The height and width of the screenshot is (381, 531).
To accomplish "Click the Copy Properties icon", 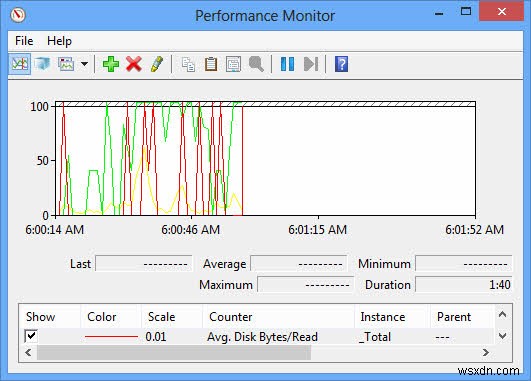I will tap(188, 64).
